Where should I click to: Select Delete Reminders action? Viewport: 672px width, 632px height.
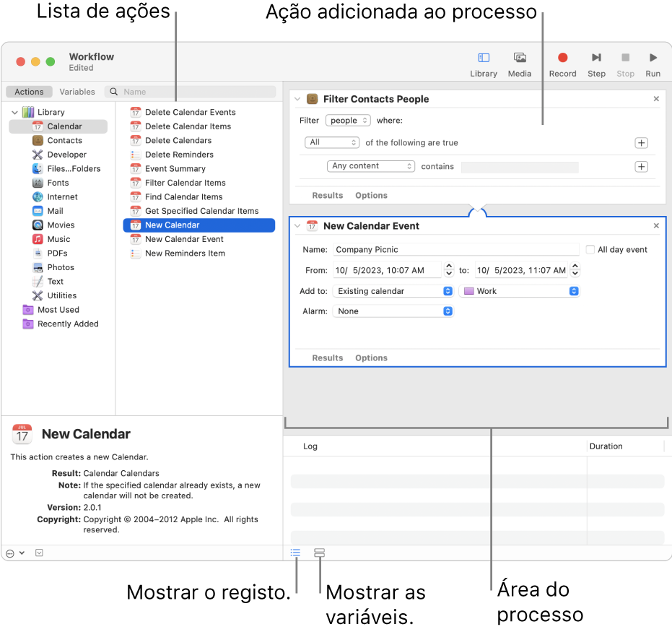(172, 155)
